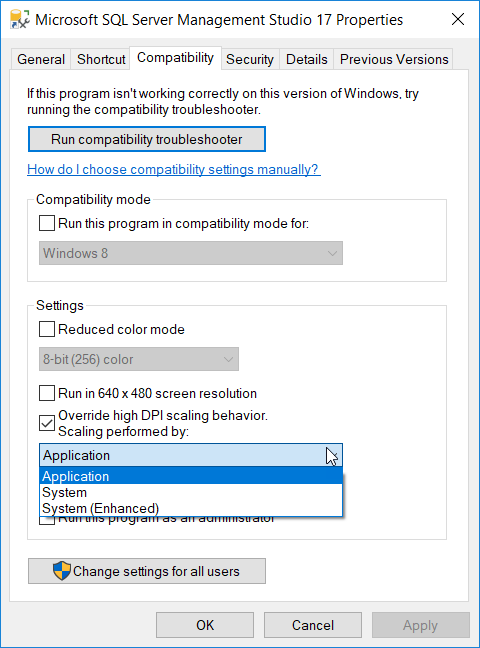This screenshot has height=648, width=480.
Task: Confirm changes with the OK button
Action: tap(205, 625)
